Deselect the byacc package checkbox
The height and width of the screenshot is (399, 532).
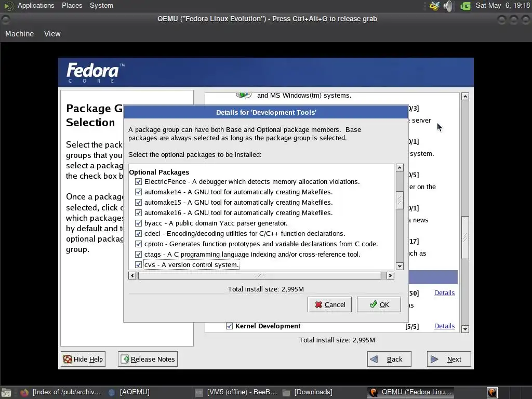[x=138, y=223]
